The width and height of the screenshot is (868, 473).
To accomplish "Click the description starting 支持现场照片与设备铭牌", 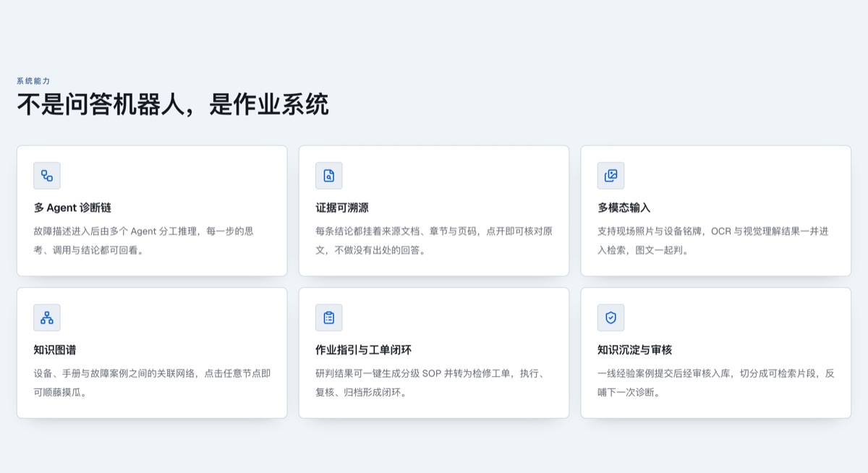I will click(x=713, y=241).
